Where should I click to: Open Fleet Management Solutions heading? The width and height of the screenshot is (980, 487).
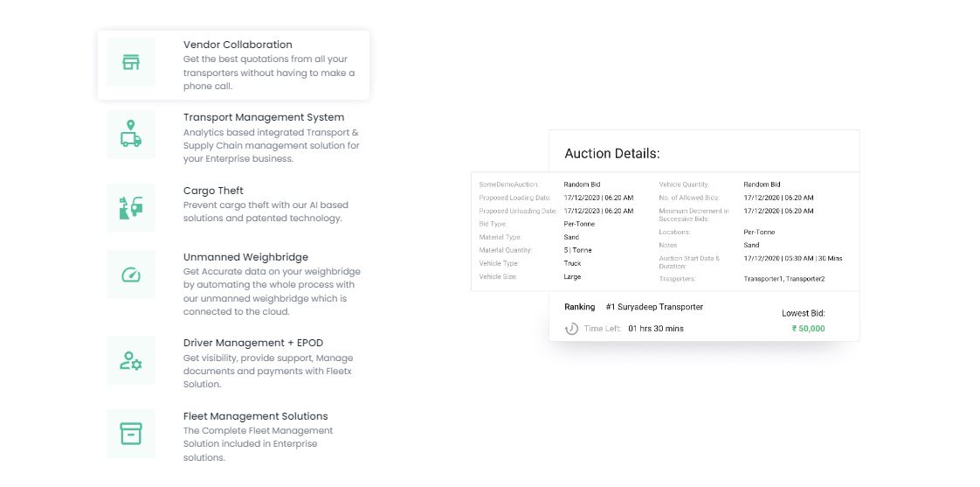(x=256, y=416)
